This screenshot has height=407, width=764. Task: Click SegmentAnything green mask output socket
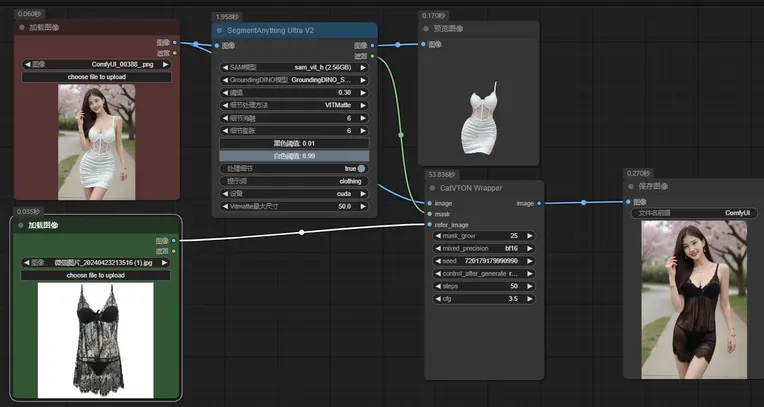pos(372,56)
